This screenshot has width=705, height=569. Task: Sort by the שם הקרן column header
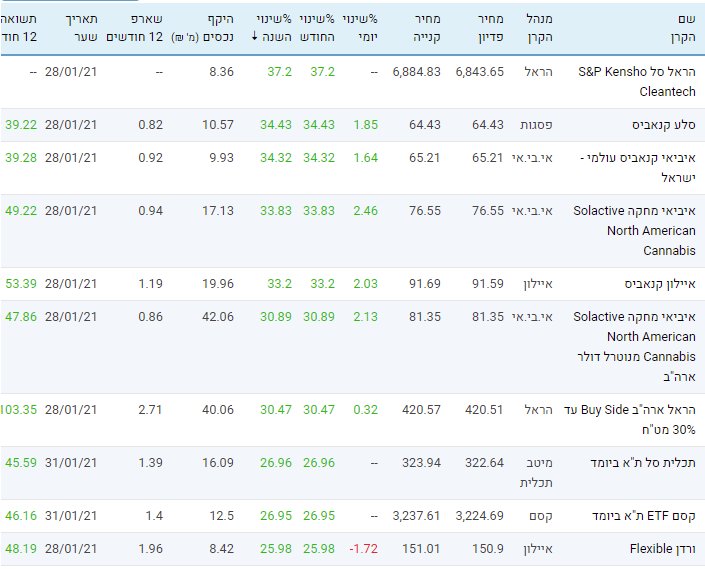683,28
